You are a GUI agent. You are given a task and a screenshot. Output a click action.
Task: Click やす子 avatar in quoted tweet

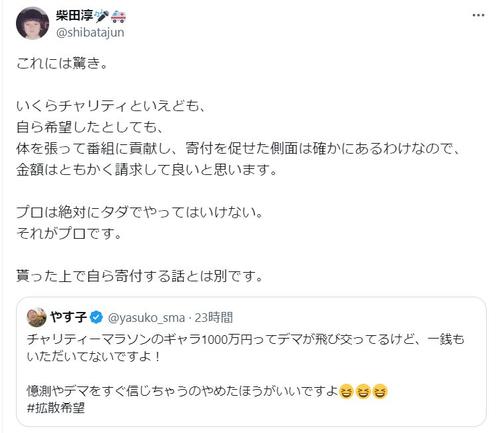(37, 317)
